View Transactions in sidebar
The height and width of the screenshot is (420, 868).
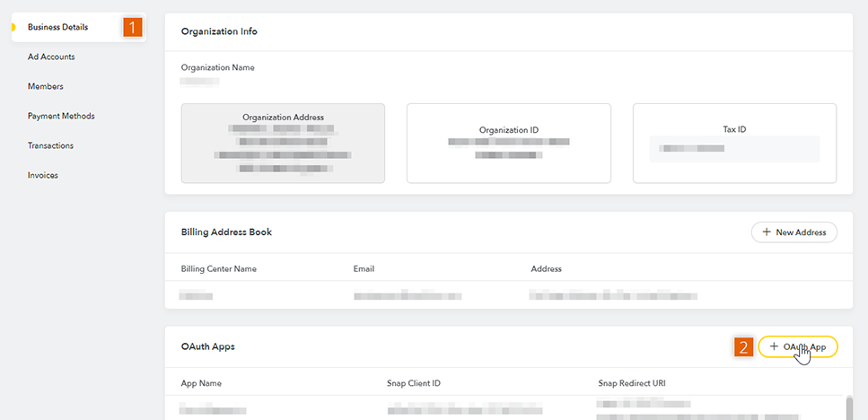pos(50,145)
